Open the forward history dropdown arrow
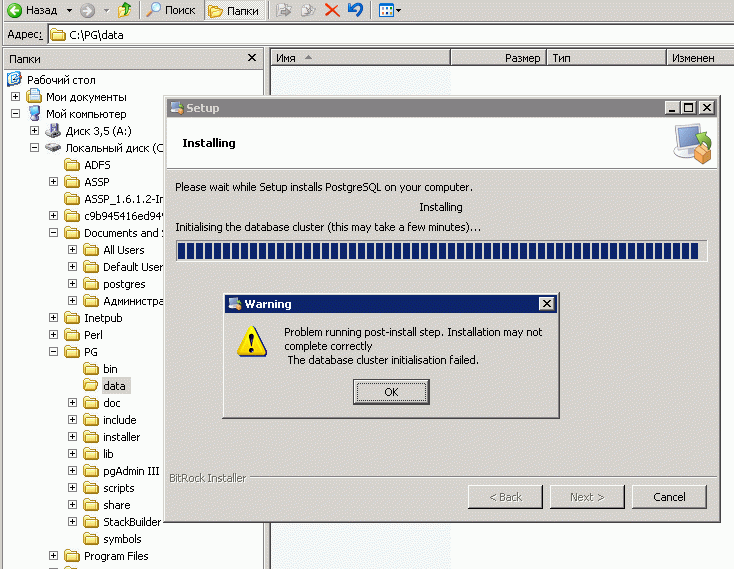 pyautogui.click(x=106, y=10)
